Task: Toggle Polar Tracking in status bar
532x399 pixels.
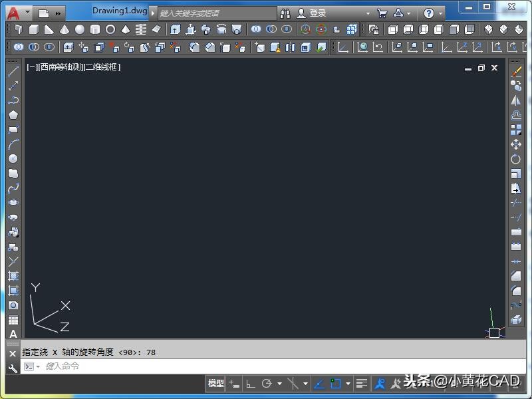Action: point(267,384)
